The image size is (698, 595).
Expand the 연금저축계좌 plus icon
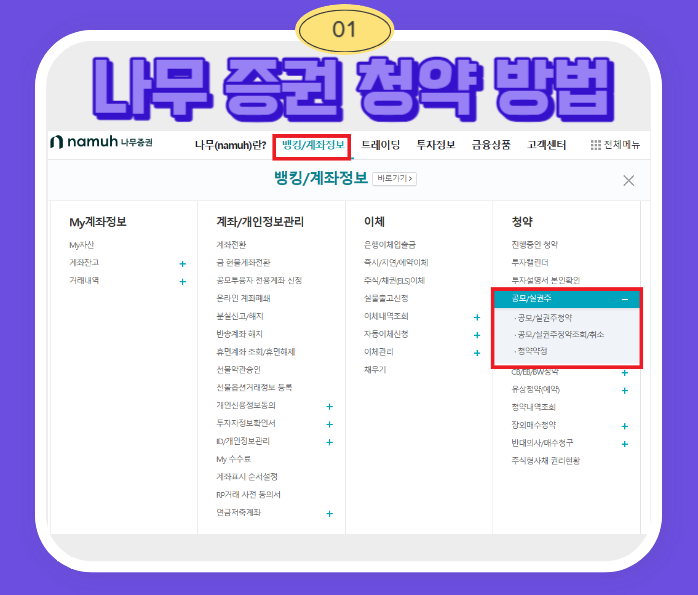tap(329, 514)
